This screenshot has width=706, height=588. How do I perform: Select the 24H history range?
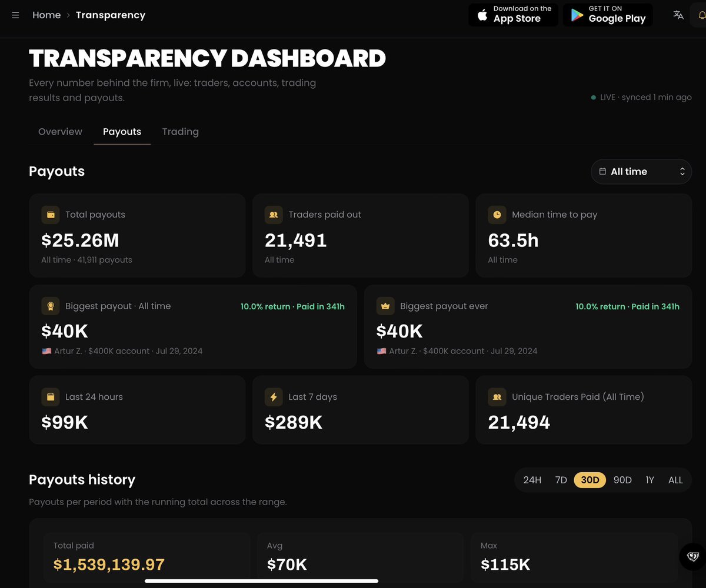pyautogui.click(x=532, y=480)
